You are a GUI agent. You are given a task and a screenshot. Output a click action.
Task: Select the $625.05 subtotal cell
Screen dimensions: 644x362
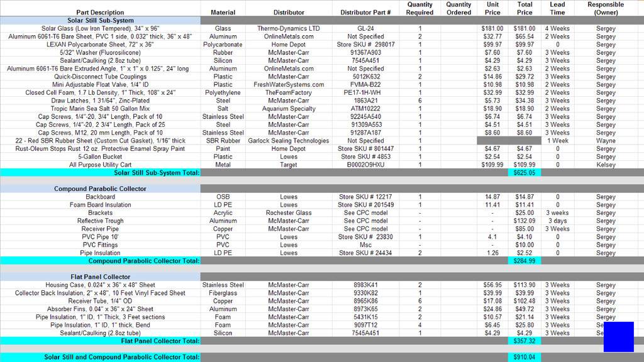point(525,173)
